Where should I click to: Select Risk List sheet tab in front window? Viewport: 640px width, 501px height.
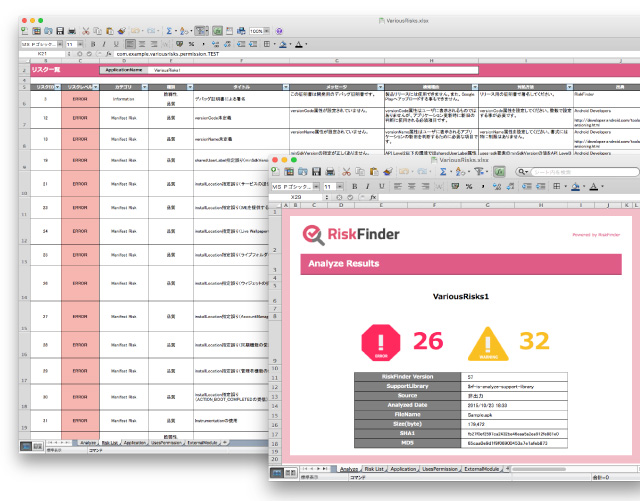pos(374,469)
